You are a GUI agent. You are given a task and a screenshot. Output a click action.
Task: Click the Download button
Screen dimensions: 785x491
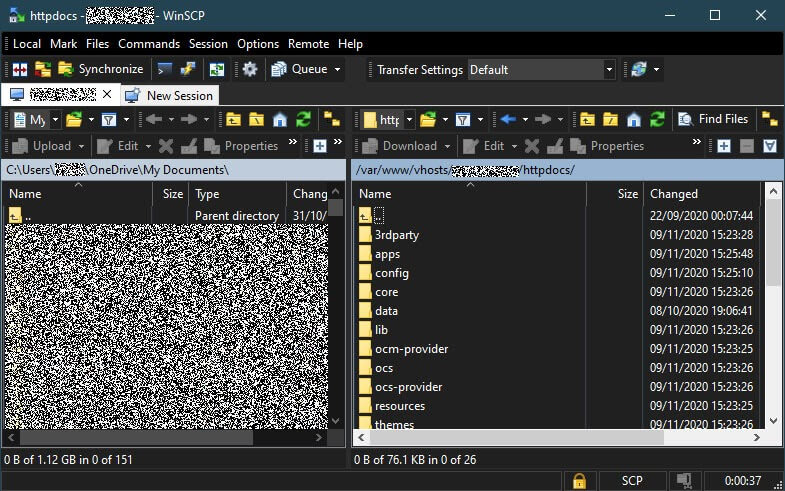pos(400,146)
